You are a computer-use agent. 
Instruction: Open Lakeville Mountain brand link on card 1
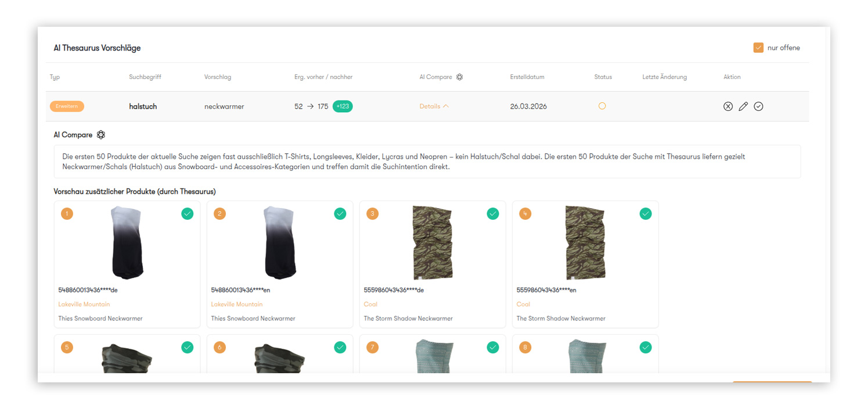[84, 304]
